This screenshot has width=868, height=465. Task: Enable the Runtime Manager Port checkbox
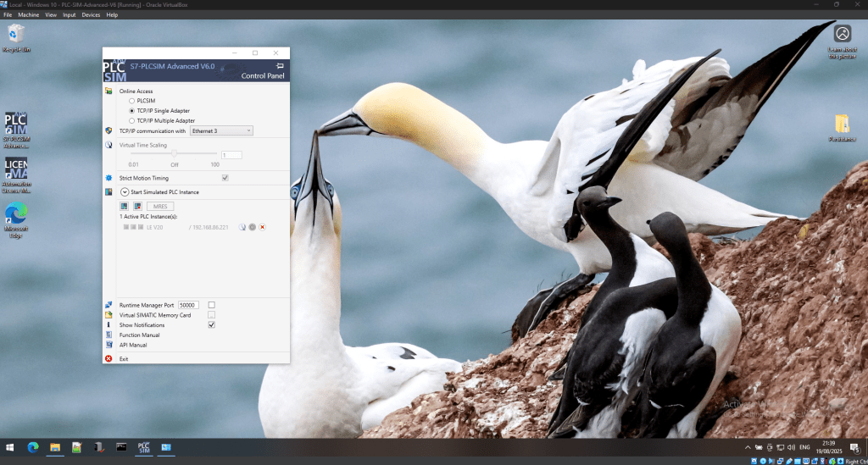212,304
